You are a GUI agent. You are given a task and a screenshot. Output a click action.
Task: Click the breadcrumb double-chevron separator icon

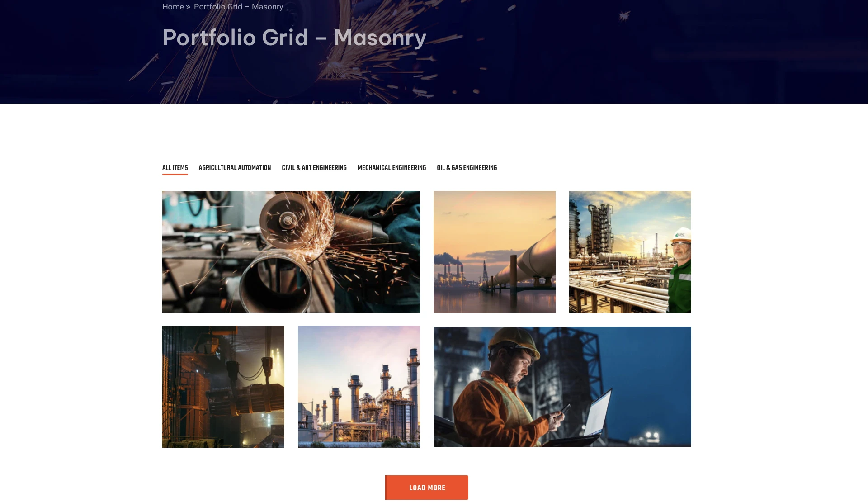(x=188, y=7)
